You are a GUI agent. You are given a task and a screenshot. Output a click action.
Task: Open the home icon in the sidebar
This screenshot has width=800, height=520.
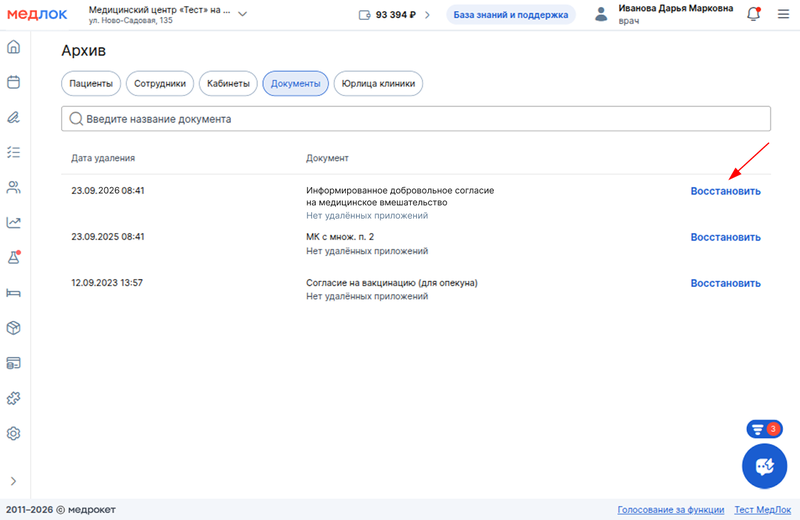[x=14, y=47]
